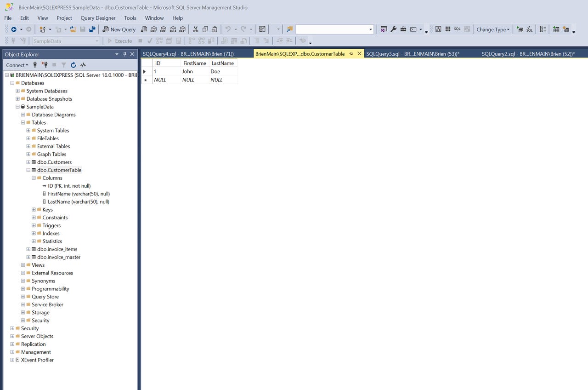Collapse the dbo.CustomerTable tree node
588x390 pixels.
pos(28,170)
